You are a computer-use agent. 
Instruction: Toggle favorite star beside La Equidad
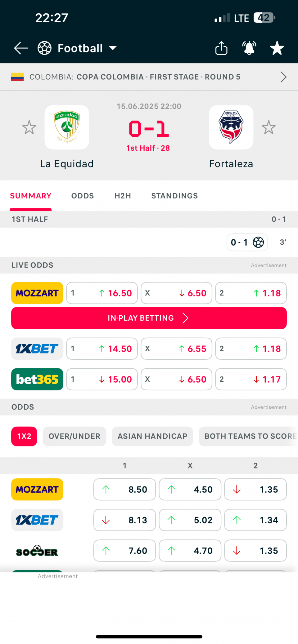coord(29,127)
